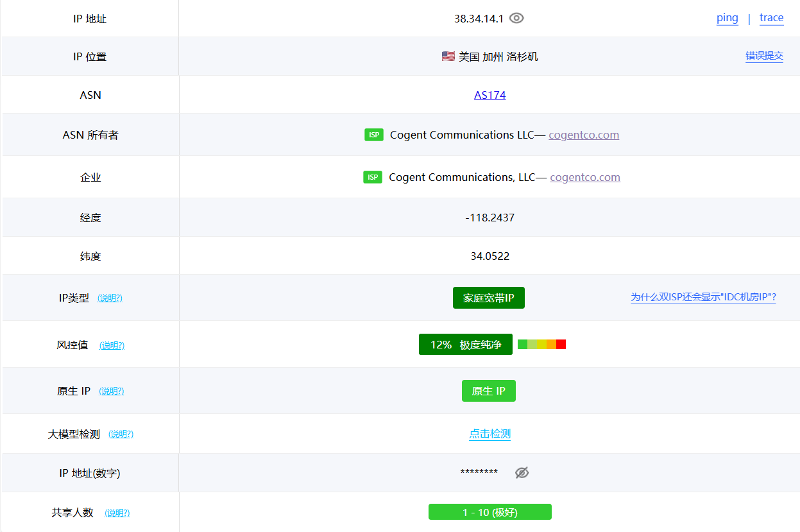The height and width of the screenshot is (532, 800).
Task: Open the AS174 link
Action: (489, 95)
